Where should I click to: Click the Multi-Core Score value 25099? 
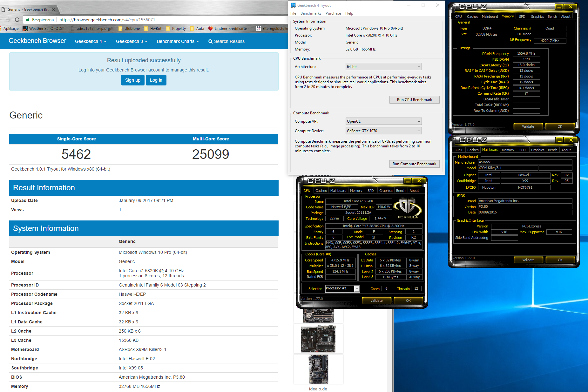click(211, 154)
